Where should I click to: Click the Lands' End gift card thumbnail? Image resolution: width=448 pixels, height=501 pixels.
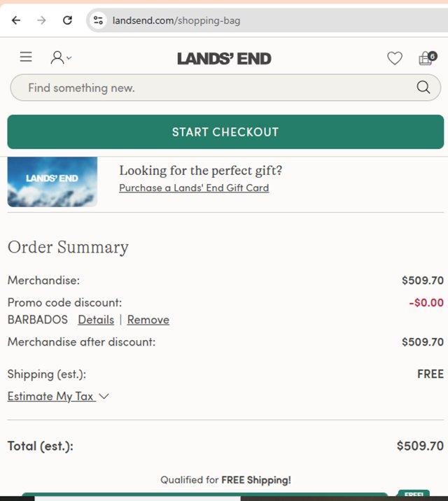point(52,182)
